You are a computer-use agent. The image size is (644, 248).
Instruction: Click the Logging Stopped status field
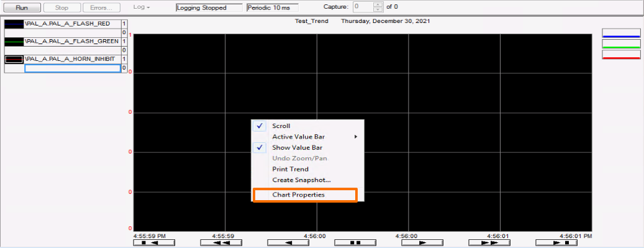[x=209, y=8]
